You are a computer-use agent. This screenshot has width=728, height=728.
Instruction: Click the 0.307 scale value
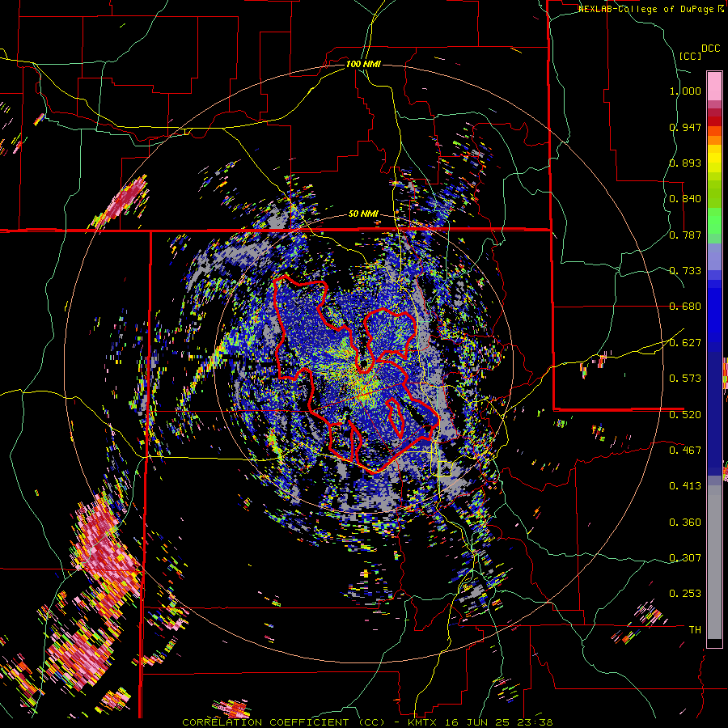coord(685,558)
